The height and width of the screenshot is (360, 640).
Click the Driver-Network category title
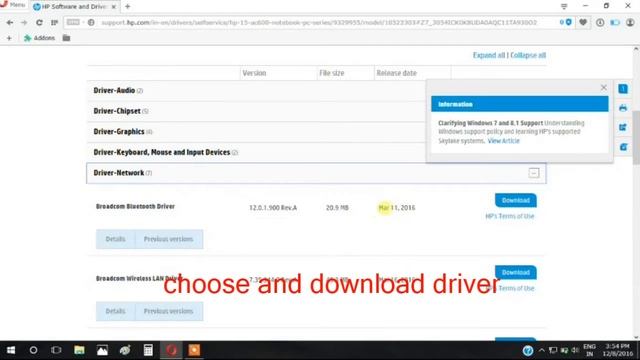click(x=119, y=173)
